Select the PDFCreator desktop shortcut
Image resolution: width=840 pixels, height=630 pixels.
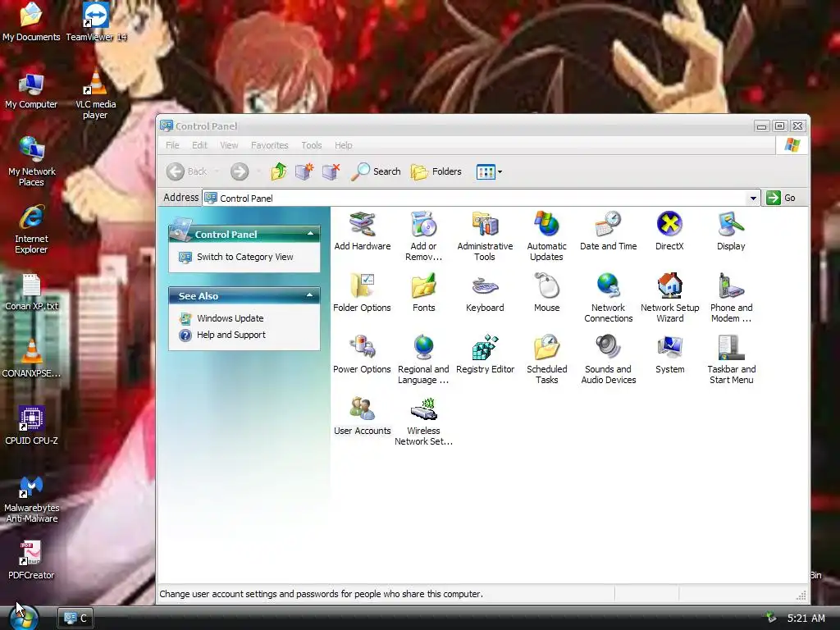tap(31, 560)
